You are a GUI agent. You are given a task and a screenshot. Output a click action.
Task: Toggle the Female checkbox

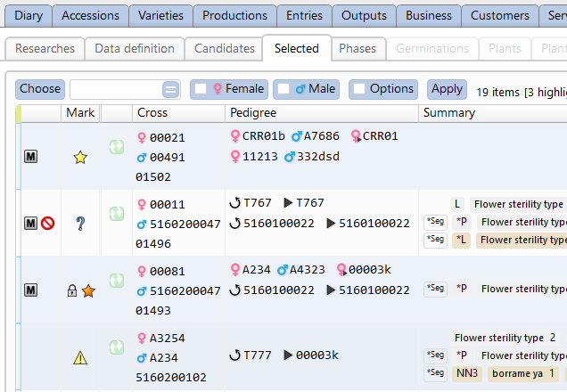[201, 89]
